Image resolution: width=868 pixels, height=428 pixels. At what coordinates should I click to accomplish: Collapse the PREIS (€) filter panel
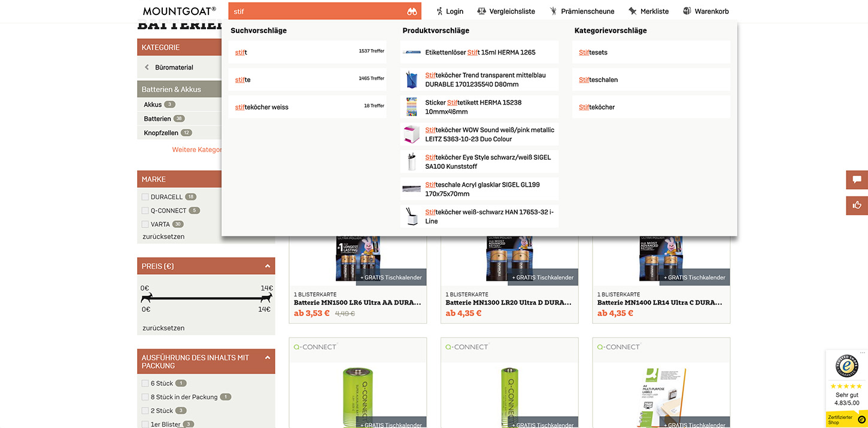(267, 266)
